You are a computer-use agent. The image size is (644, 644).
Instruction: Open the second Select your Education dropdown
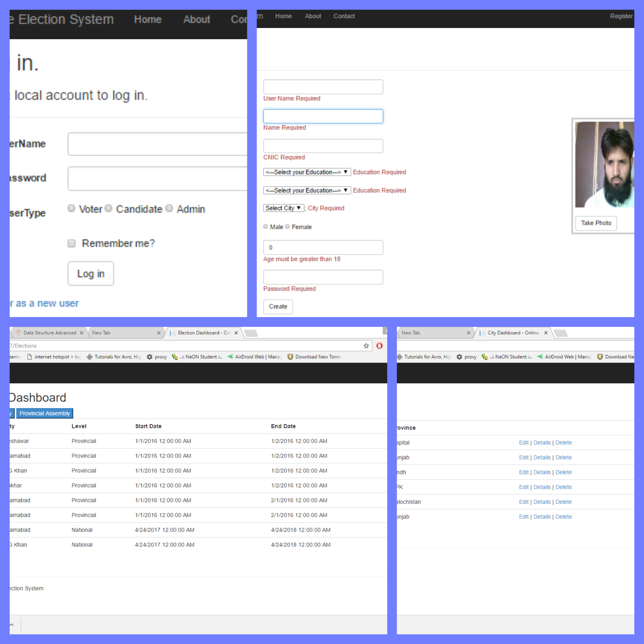coord(307,190)
